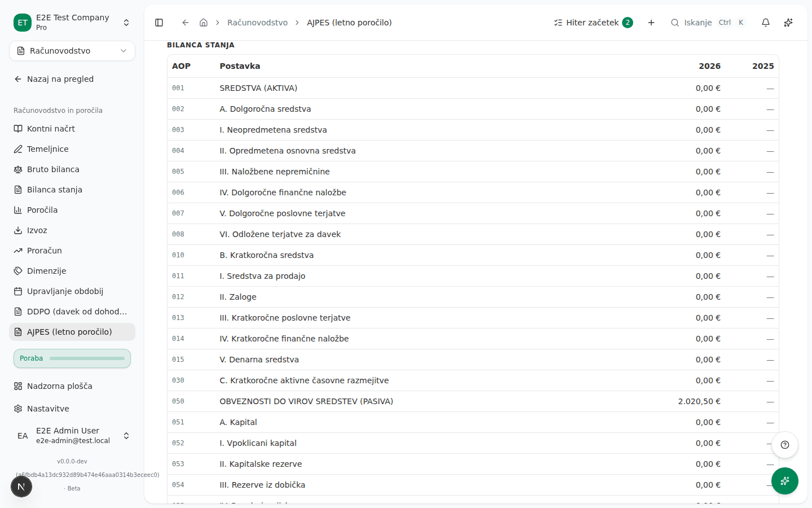
Task: Open Poročila in the sidebar
Action: (x=72, y=210)
